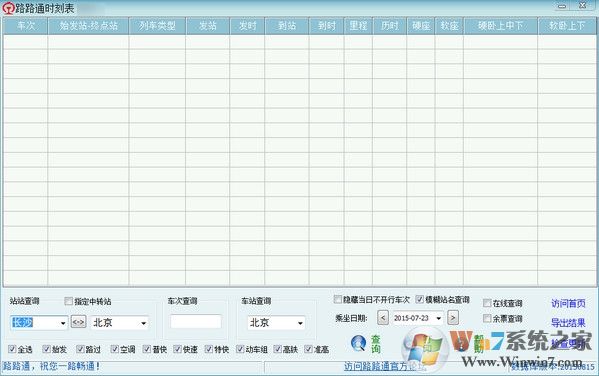Click the 历时 column header
599x376 pixels.
click(390, 26)
